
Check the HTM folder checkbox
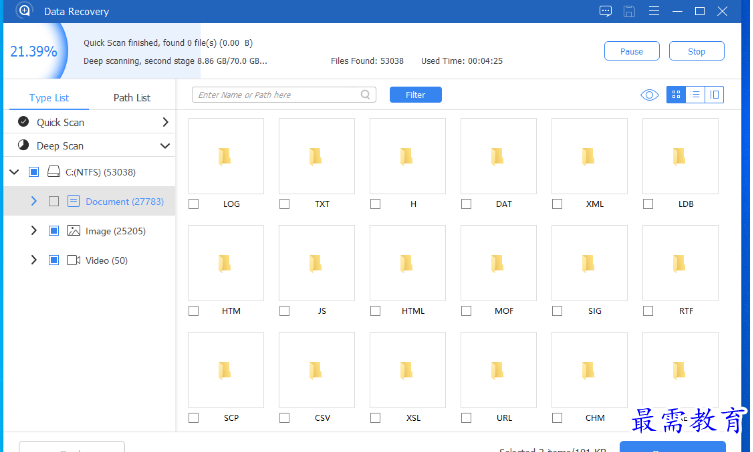pos(194,311)
